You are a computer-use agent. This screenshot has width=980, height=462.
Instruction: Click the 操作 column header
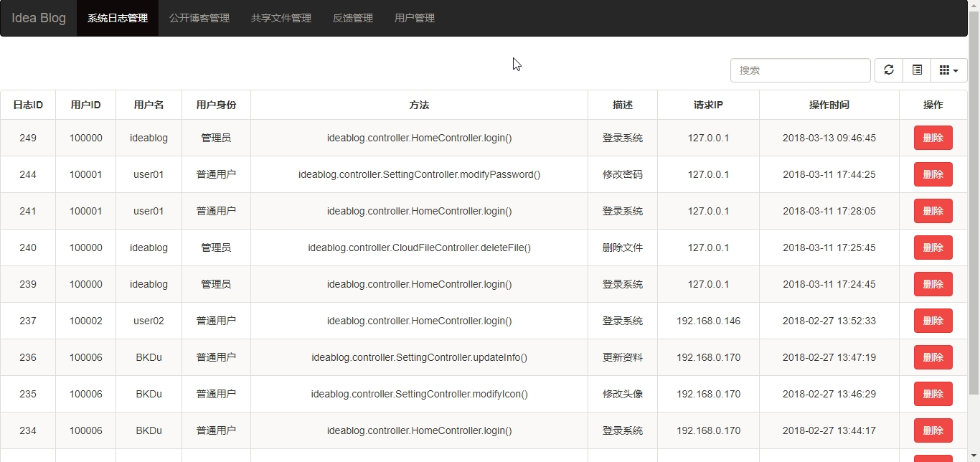coord(933,105)
